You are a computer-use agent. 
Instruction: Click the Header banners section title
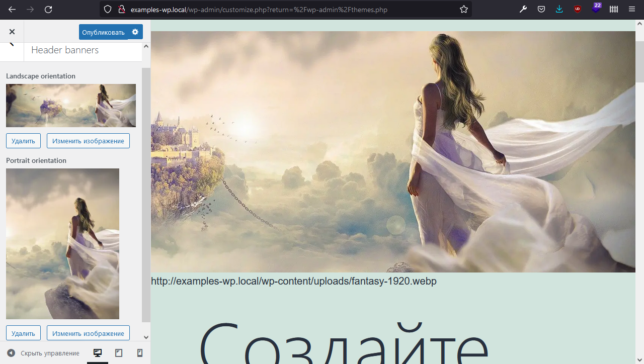[65, 50]
